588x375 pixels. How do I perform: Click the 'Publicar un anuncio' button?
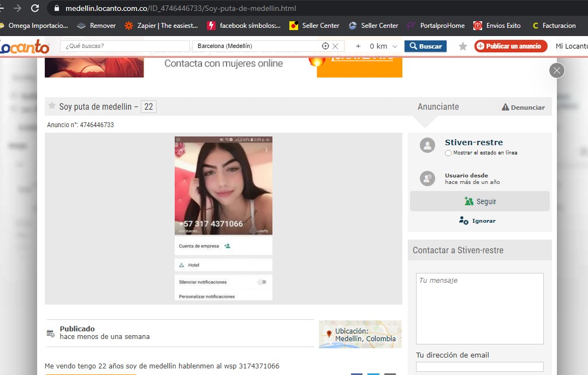pyautogui.click(x=510, y=46)
